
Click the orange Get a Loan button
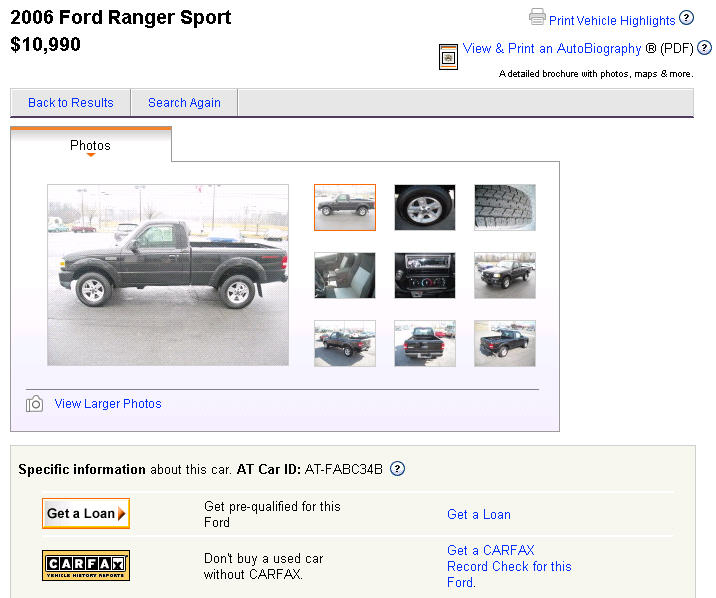pyautogui.click(x=86, y=514)
